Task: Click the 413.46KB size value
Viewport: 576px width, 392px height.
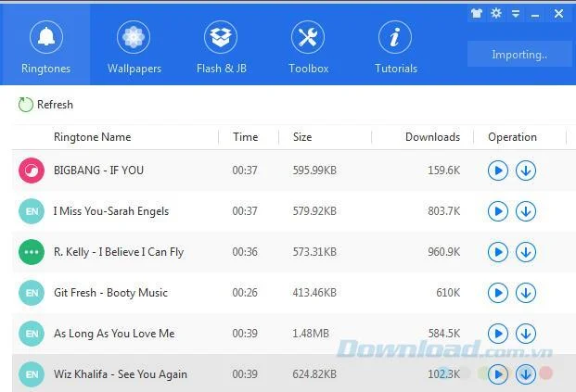Action: (x=314, y=293)
